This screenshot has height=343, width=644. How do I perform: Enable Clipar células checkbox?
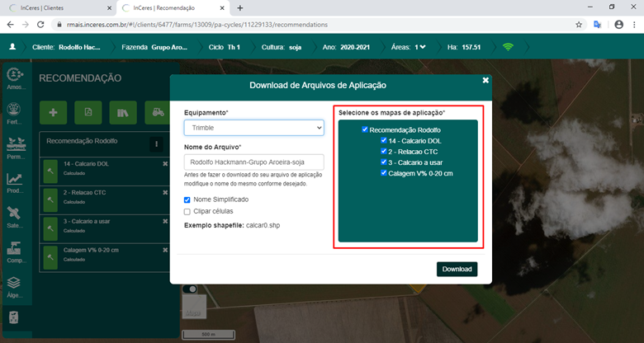(x=187, y=212)
